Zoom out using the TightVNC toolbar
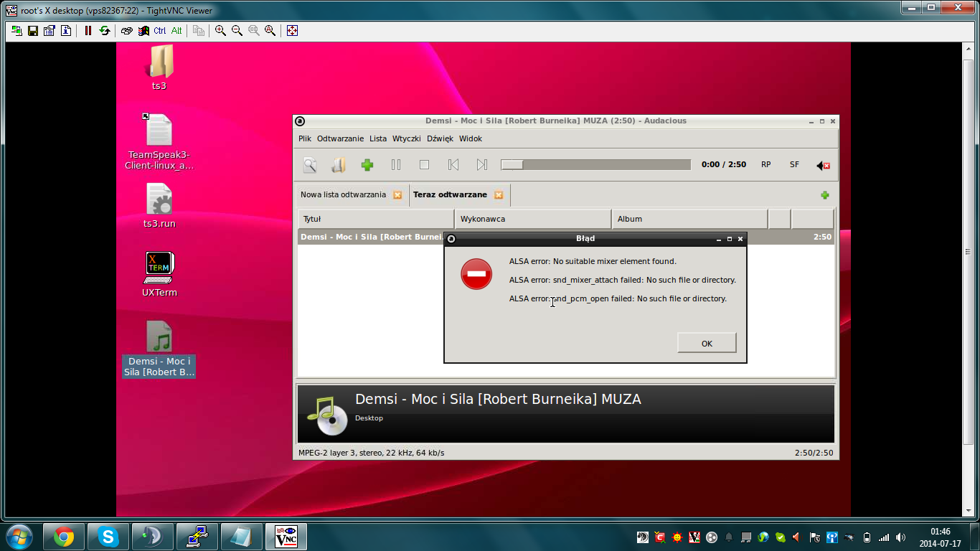The image size is (980, 551). (x=237, y=30)
